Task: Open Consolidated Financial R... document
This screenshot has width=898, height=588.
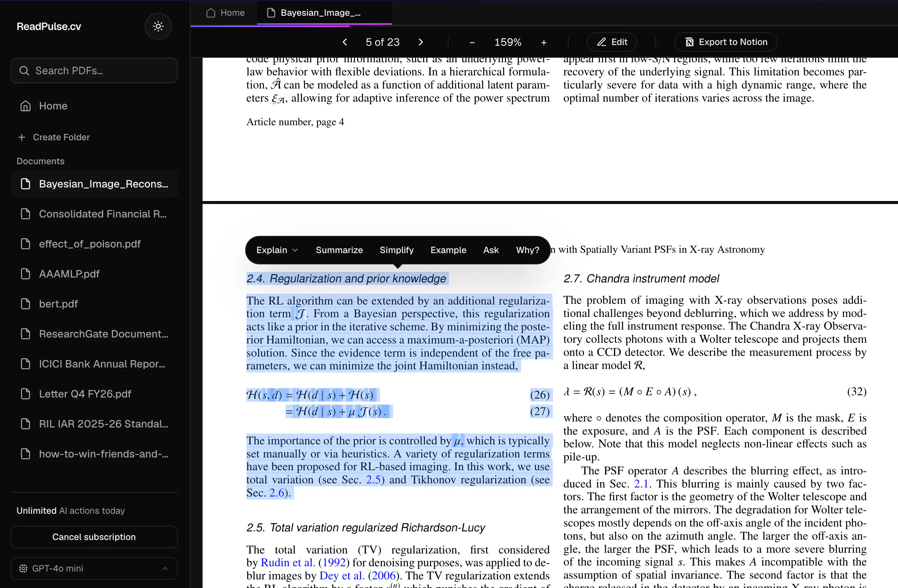Action: pyautogui.click(x=94, y=214)
